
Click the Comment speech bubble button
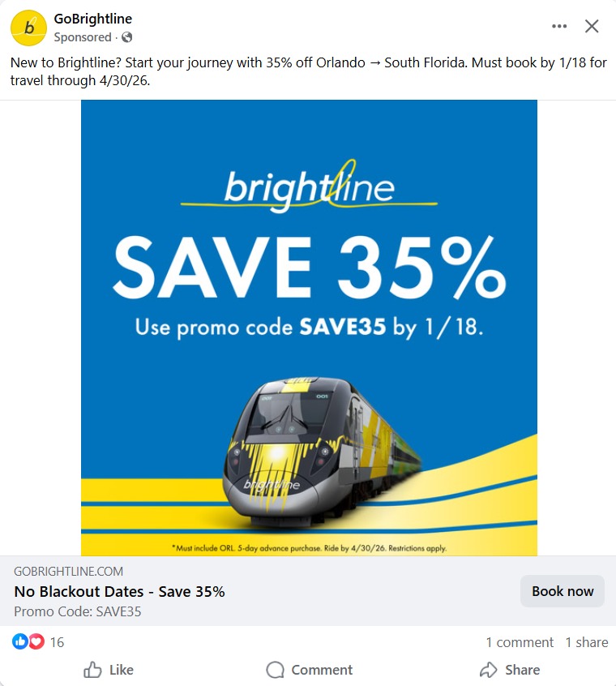point(310,670)
